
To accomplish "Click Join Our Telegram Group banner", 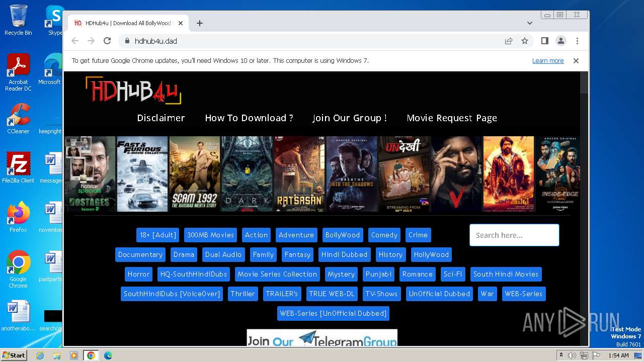I will tap(322, 338).
